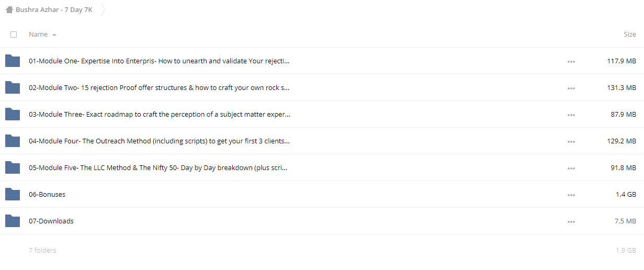The width and height of the screenshot is (644, 270).
Task: Click the home icon in the breadcrumb
Action: tap(9, 9)
